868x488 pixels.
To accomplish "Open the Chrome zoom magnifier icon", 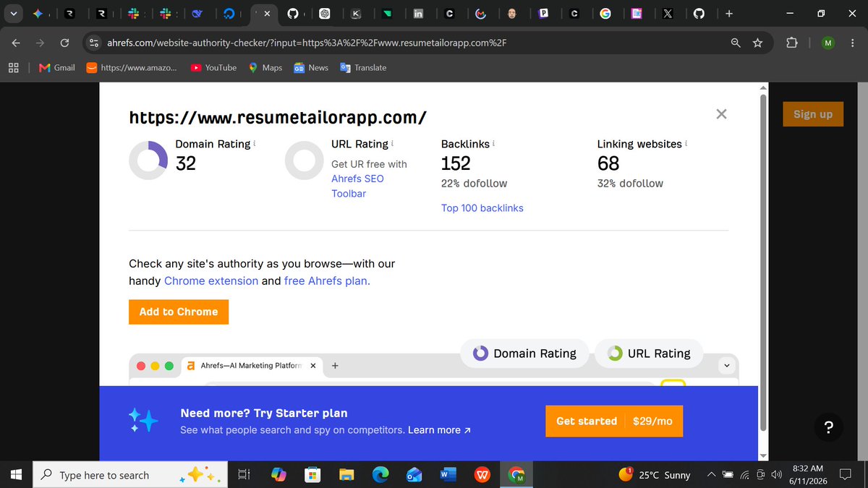I will tap(736, 43).
